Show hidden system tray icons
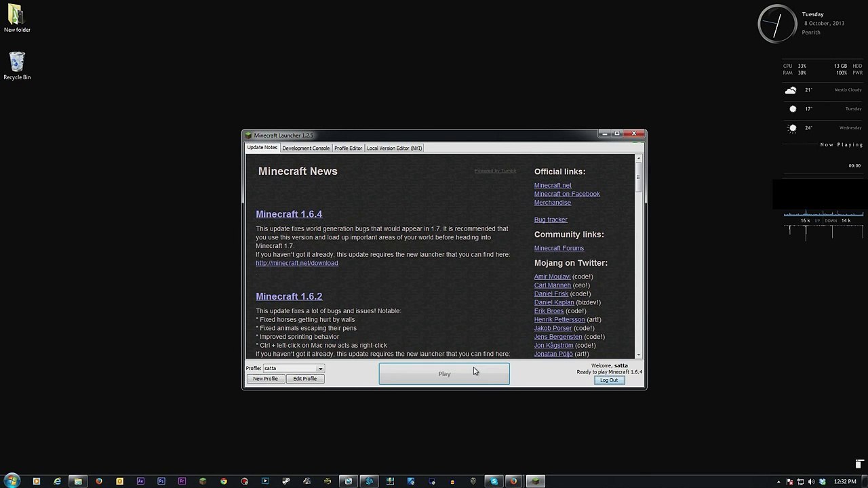Screen dimensions: 868x488 coord(778,481)
